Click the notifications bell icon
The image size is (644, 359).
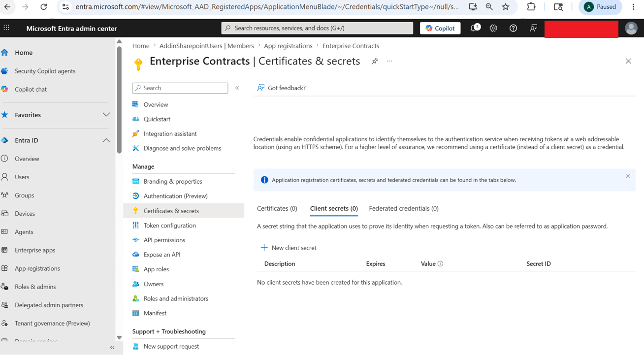click(474, 28)
